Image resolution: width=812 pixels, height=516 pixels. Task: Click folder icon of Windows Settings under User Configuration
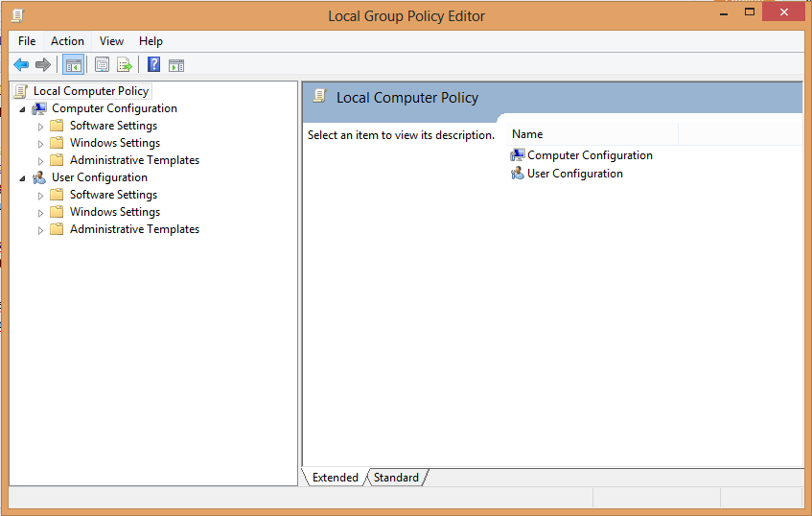(x=57, y=211)
